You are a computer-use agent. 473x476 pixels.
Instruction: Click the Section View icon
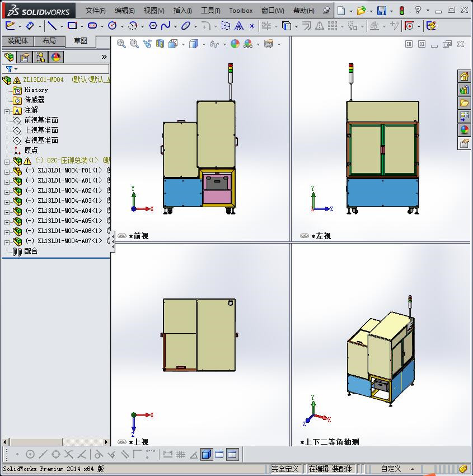160,44
